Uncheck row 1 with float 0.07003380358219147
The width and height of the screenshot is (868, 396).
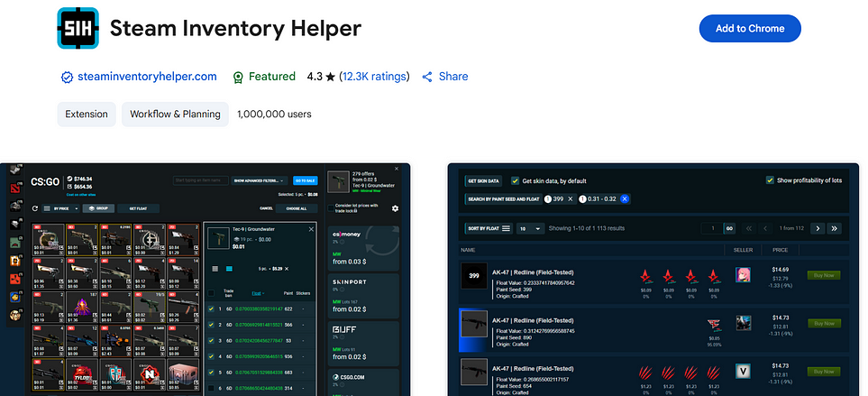(x=211, y=309)
